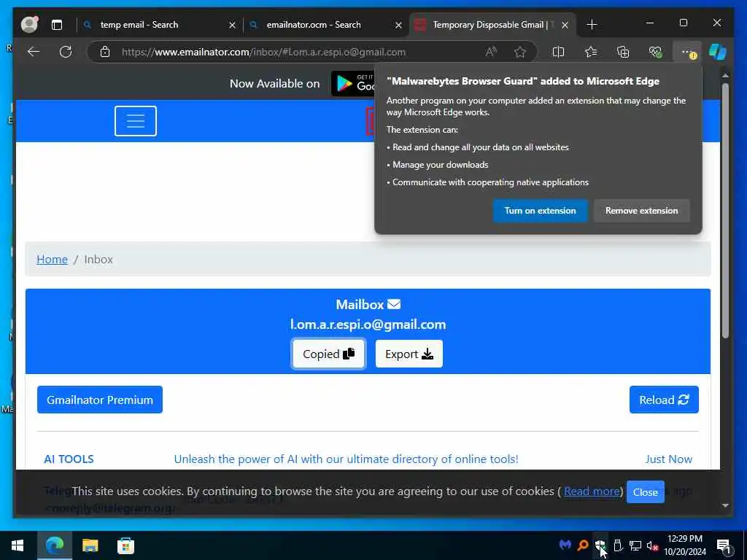Viewport: 747px width, 560px height.
Task: Refresh the current page
Action: [65, 52]
